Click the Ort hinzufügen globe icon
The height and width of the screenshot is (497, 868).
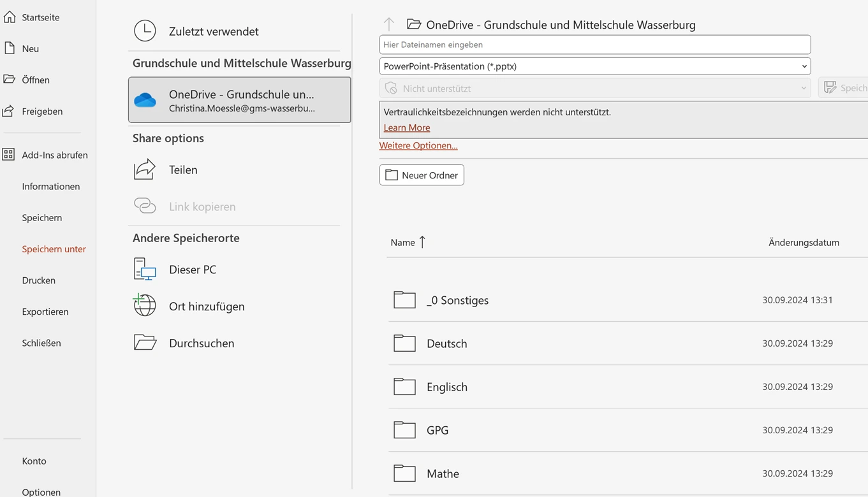click(145, 306)
